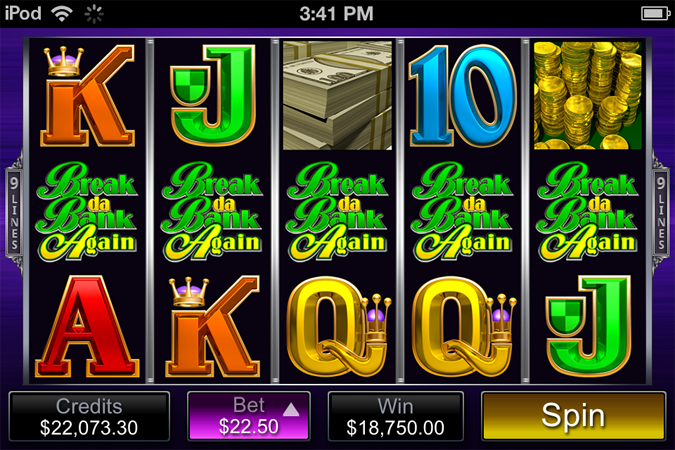
Task: Select the Win amount display
Action: [x=396, y=416]
